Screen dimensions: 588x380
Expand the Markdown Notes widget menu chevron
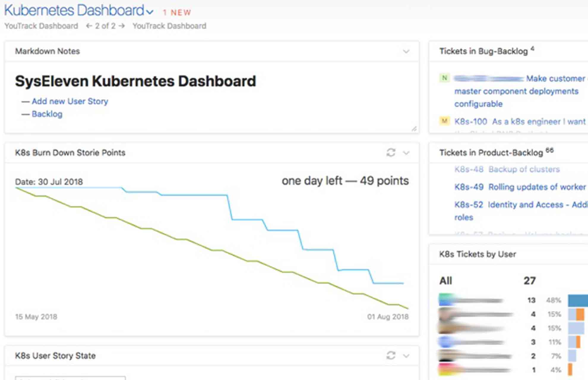tap(406, 51)
